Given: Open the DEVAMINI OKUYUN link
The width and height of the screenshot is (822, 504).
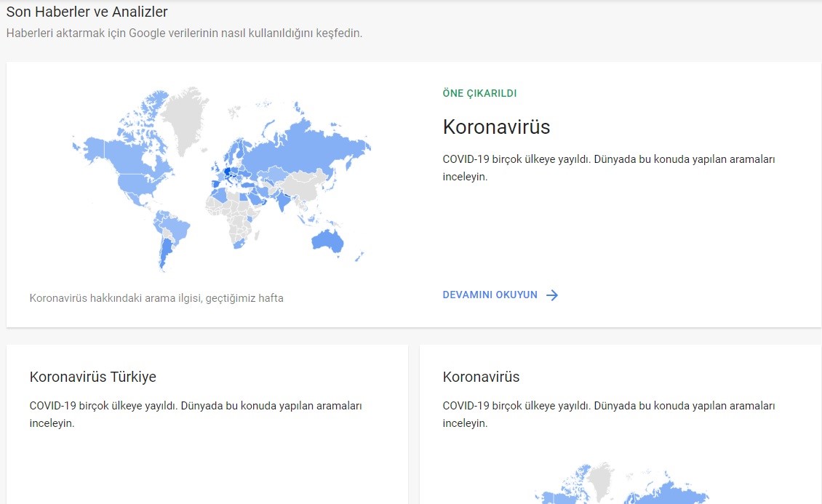Looking at the screenshot, I should pos(490,295).
